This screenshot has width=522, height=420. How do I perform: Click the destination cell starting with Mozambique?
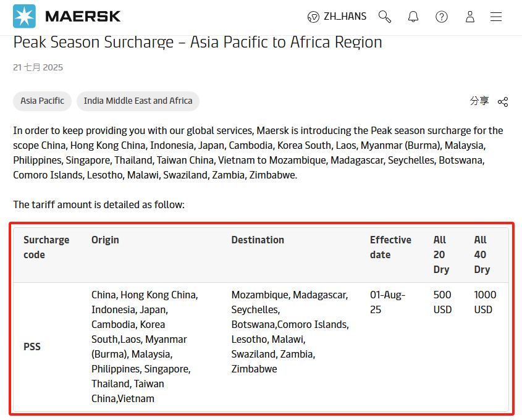[x=290, y=332]
